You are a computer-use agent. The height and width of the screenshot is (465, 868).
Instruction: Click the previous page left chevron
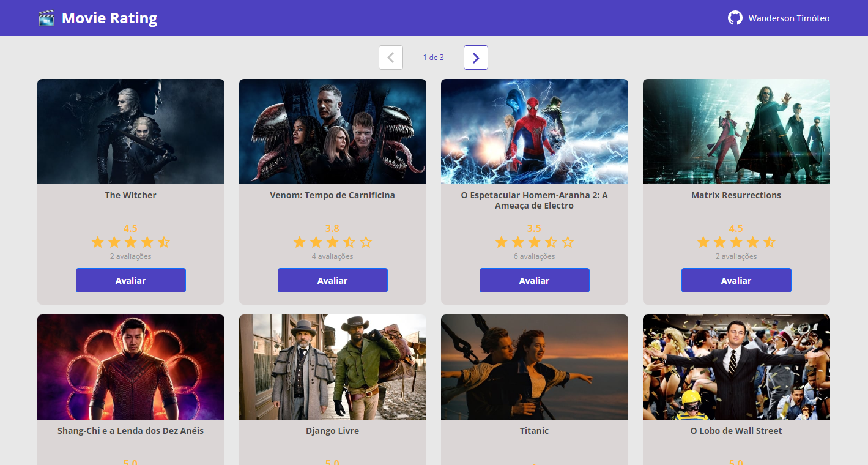click(x=391, y=58)
